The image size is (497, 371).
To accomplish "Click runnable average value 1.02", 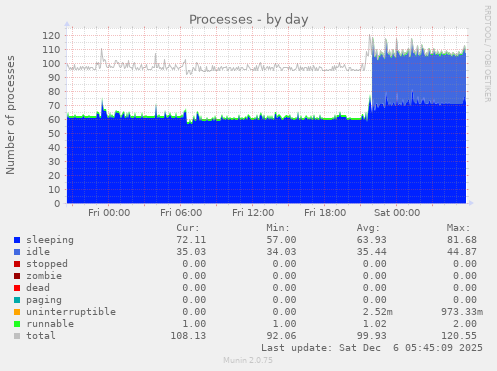I will [x=375, y=324].
